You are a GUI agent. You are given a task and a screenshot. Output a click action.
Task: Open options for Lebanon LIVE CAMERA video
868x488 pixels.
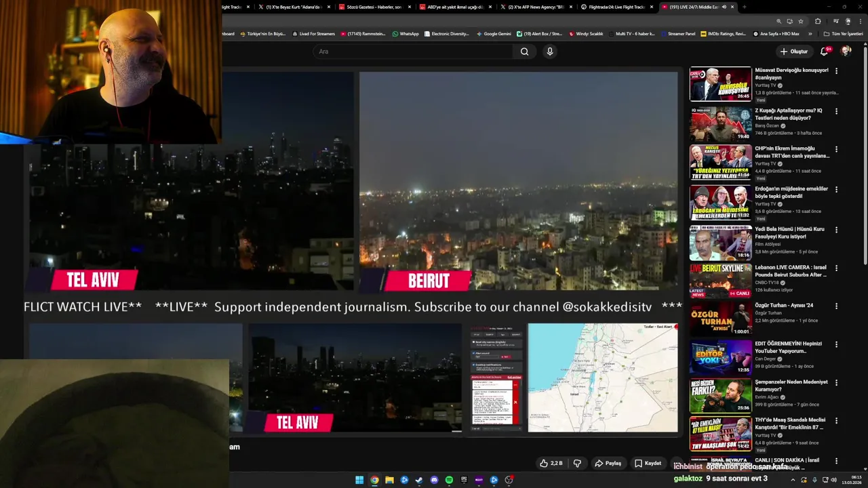(x=836, y=268)
